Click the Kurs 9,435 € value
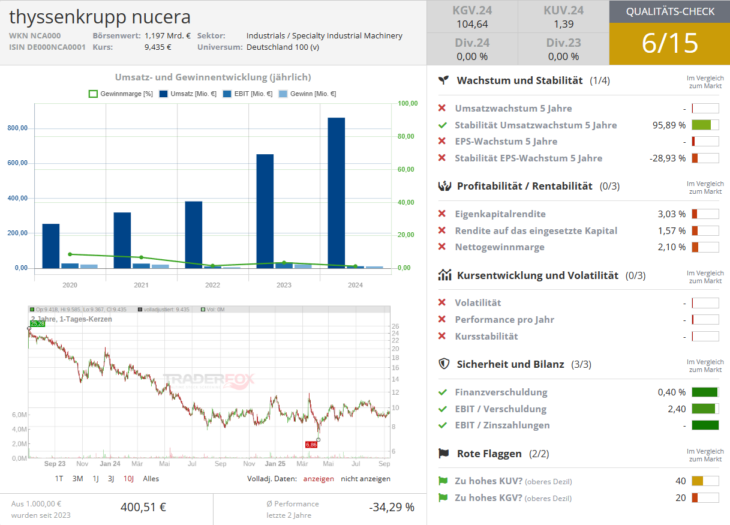Image resolution: width=730 pixels, height=525 pixels. pos(158,47)
